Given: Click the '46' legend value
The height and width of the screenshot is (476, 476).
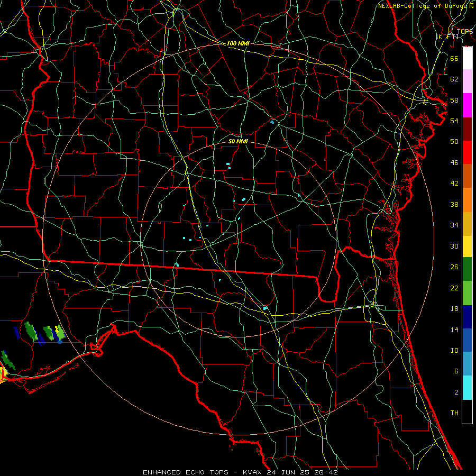Looking at the screenshot, I should pos(454,163).
